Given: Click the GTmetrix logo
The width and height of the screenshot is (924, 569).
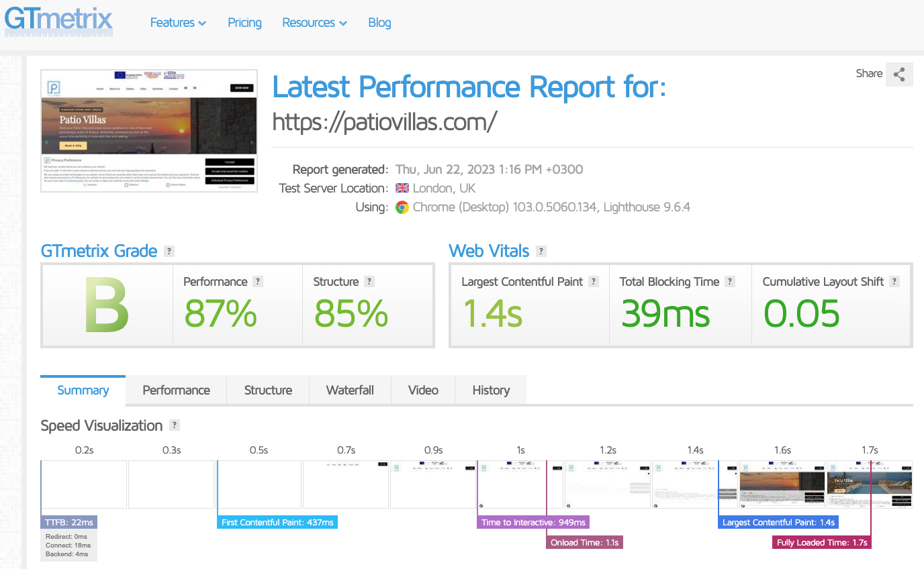Looking at the screenshot, I should coord(58,20).
